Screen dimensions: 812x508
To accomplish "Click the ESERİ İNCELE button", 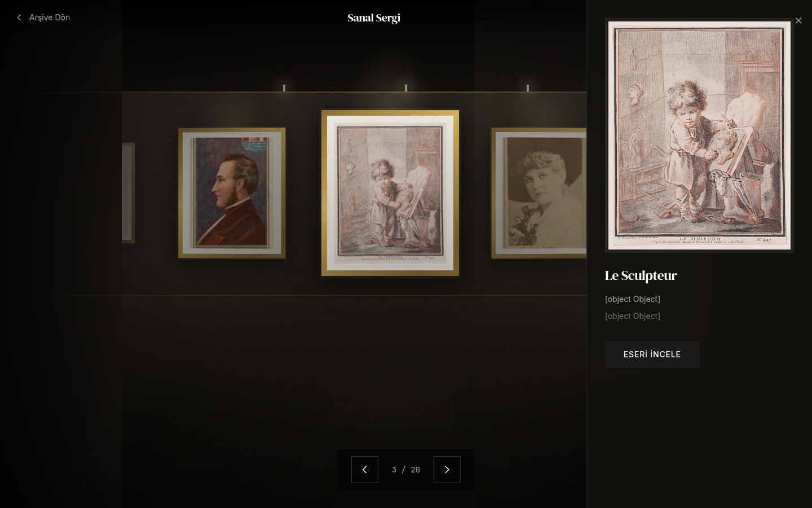I will click(652, 354).
